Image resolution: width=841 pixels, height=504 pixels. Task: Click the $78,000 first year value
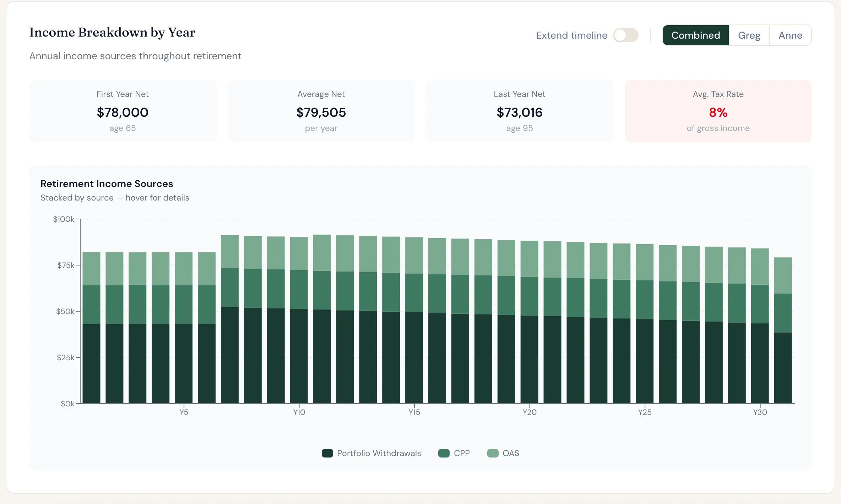point(123,113)
